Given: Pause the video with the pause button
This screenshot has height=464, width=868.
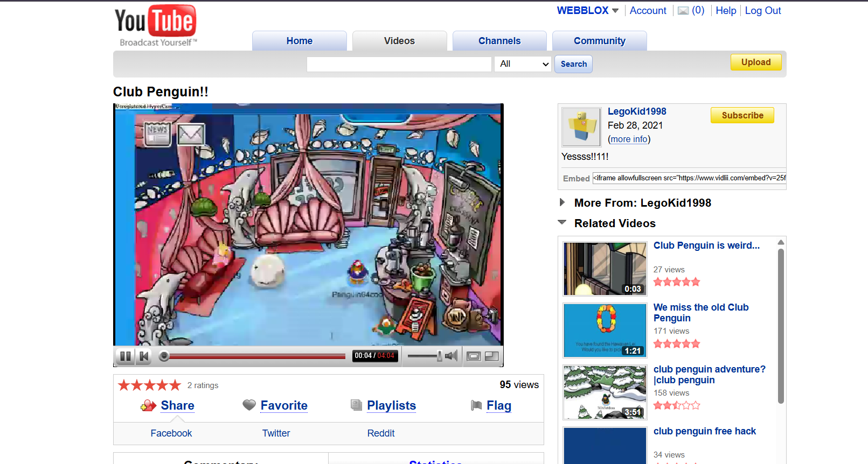Looking at the screenshot, I should point(126,356).
